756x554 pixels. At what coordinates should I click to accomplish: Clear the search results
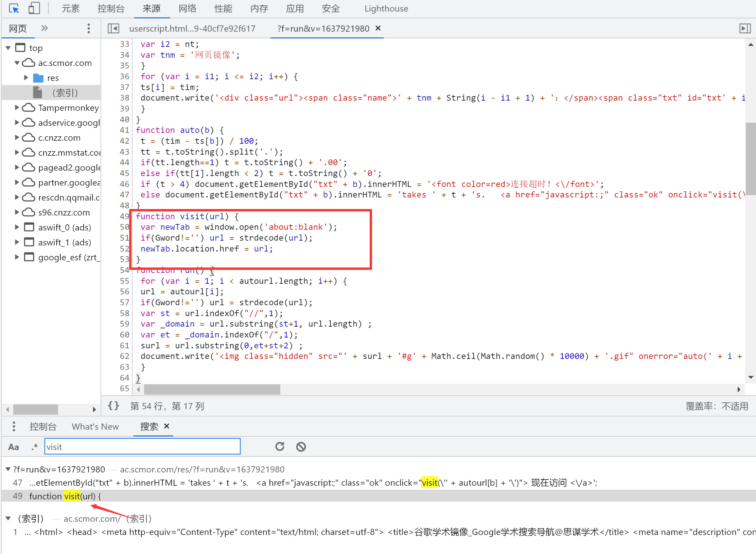pos(301,447)
